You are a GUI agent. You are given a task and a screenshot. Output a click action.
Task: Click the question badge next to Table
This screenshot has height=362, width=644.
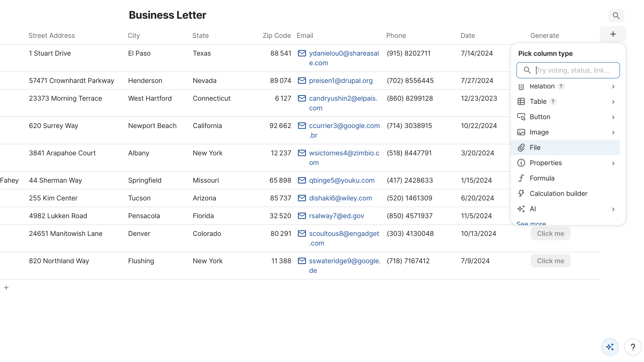(x=553, y=101)
